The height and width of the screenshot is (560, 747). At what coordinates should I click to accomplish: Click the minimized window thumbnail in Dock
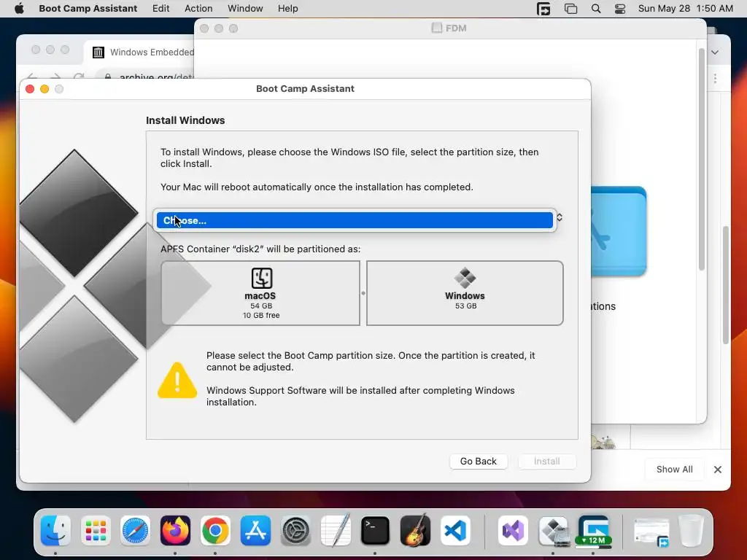(651, 532)
